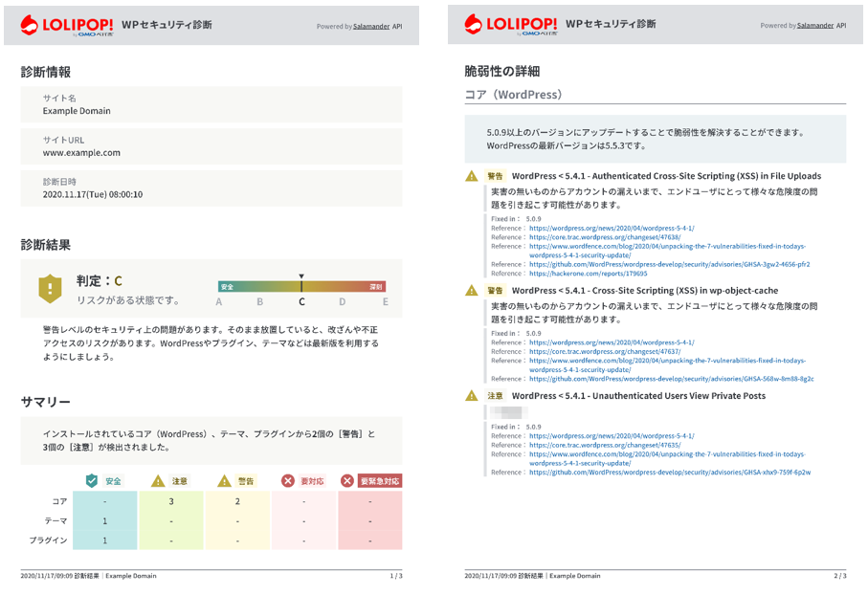Click the 要緊急対応 red header label

click(x=380, y=481)
